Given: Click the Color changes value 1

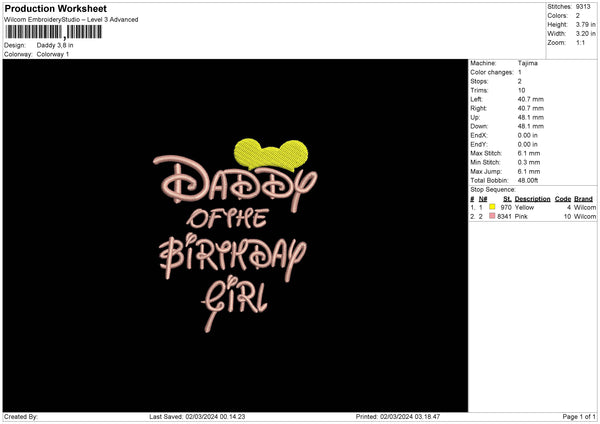Looking at the screenshot, I should tap(520, 72).
